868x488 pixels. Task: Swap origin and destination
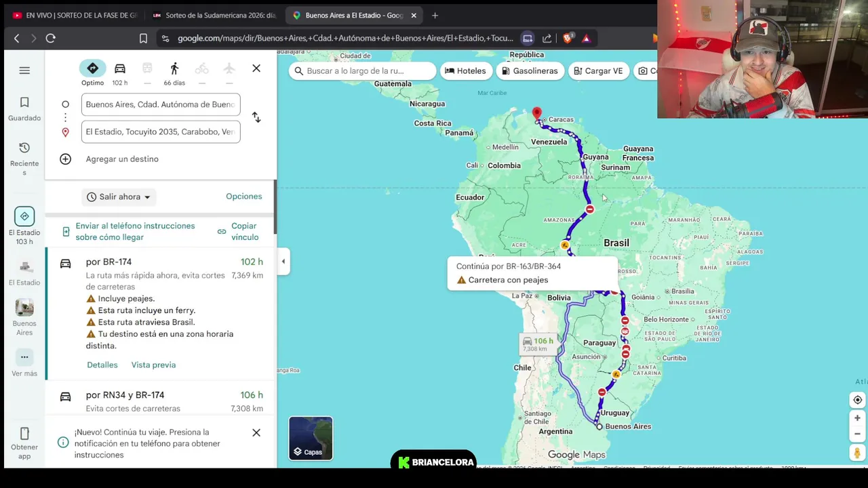[256, 117]
